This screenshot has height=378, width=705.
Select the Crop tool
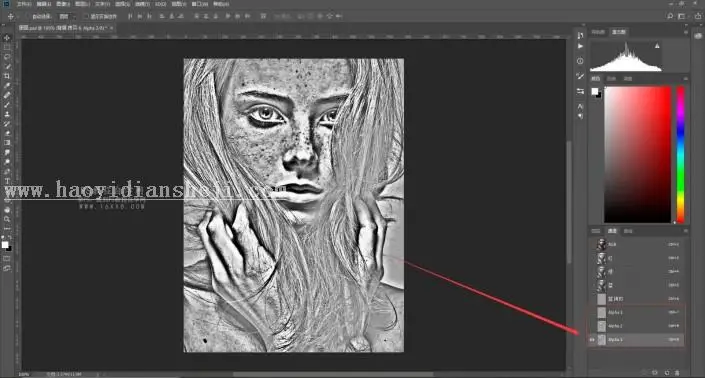coord(7,76)
